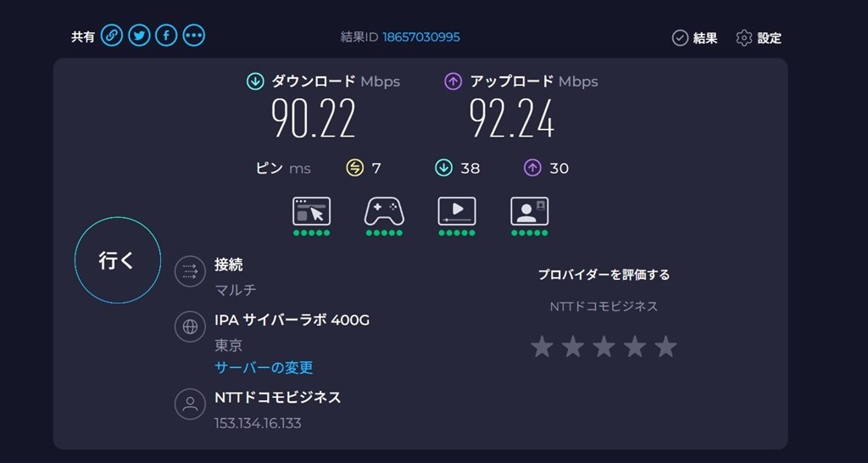Open more sharing options ellipsis
Image resolution: width=868 pixels, height=463 pixels.
tap(194, 36)
